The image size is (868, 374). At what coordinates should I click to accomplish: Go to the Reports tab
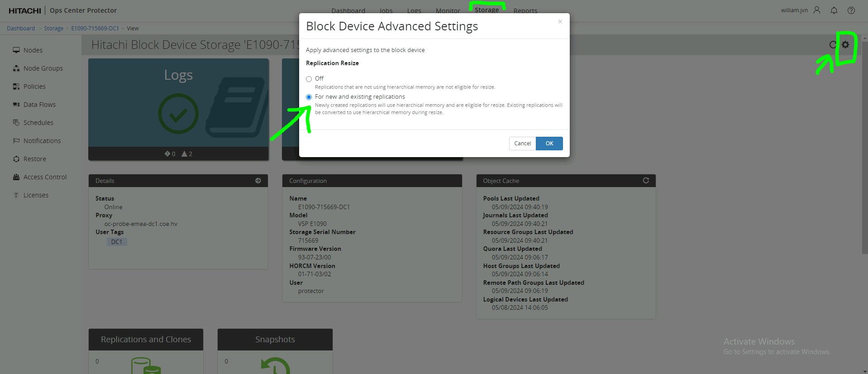coord(525,10)
